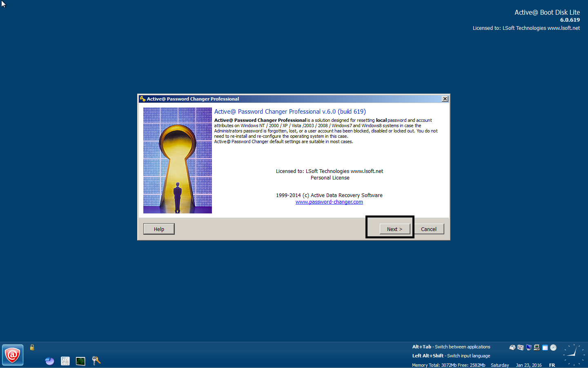Click the 'Jan 23, 2016' date text
This screenshot has height=368, width=588.
pyautogui.click(x=529, y=365)
